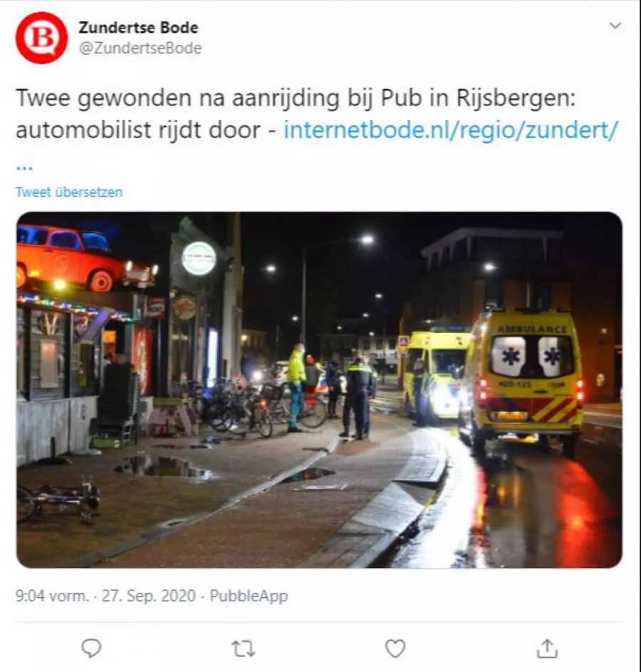Click the 27. Sep. 2020 date
Screen dimensions: 641x672
click(149, 596)
